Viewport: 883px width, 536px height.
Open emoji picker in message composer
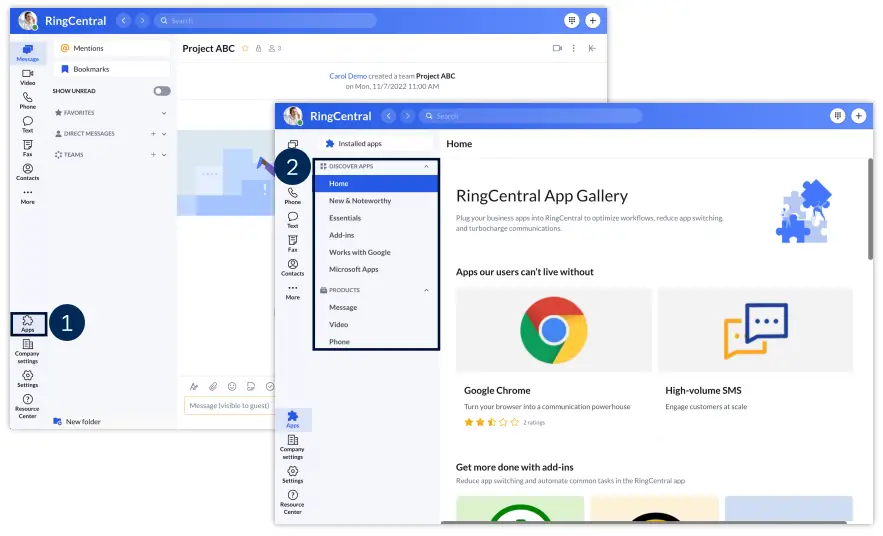(x=231, y=386)
